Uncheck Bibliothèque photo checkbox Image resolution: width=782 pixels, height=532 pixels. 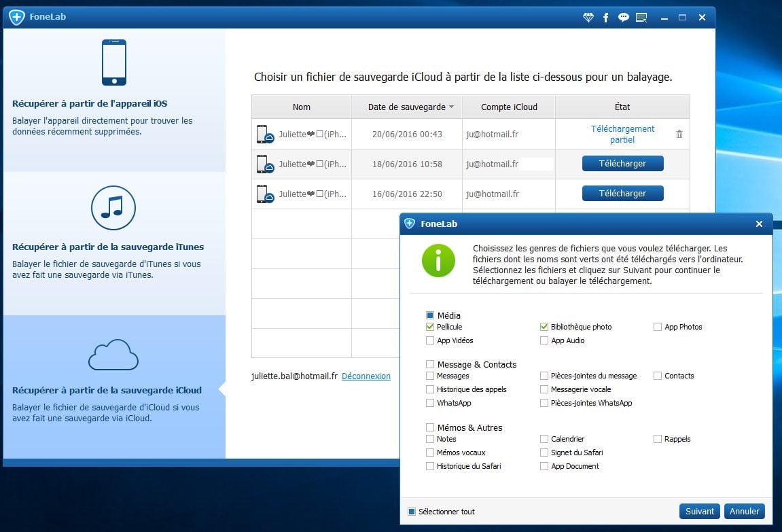coord(544,327)
